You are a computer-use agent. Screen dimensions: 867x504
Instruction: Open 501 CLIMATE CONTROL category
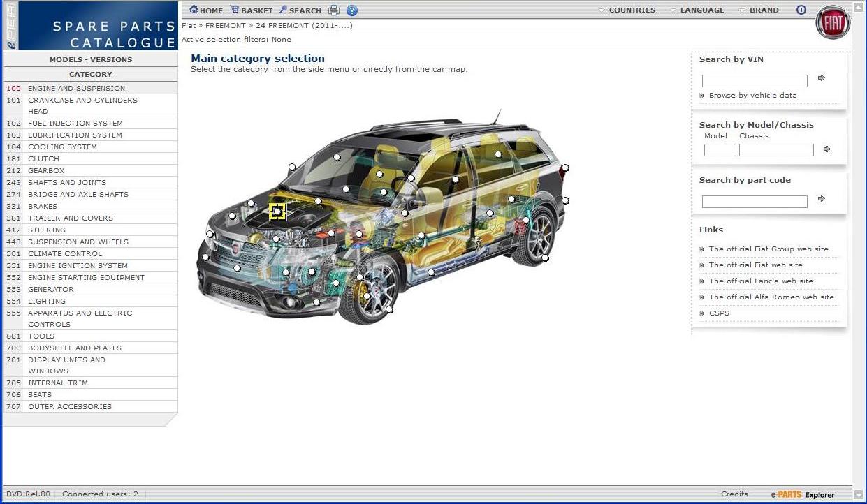tap(91, 254)
